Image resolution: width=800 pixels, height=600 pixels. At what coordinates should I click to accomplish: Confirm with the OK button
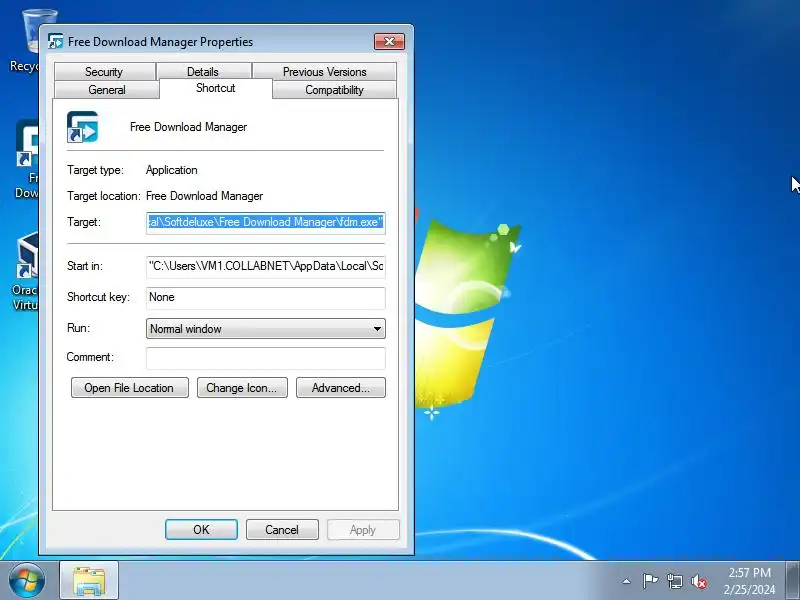pyautogui.click(x=201, y=530)
